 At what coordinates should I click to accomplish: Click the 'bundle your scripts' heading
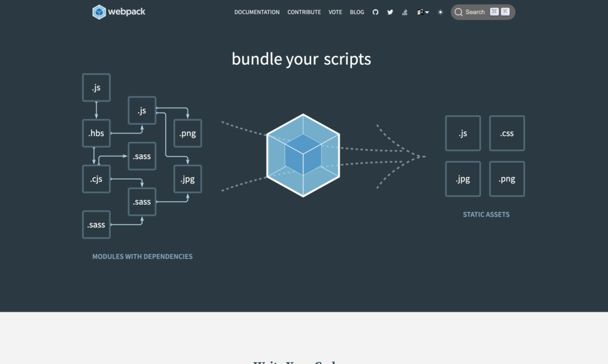click(301, 59)
